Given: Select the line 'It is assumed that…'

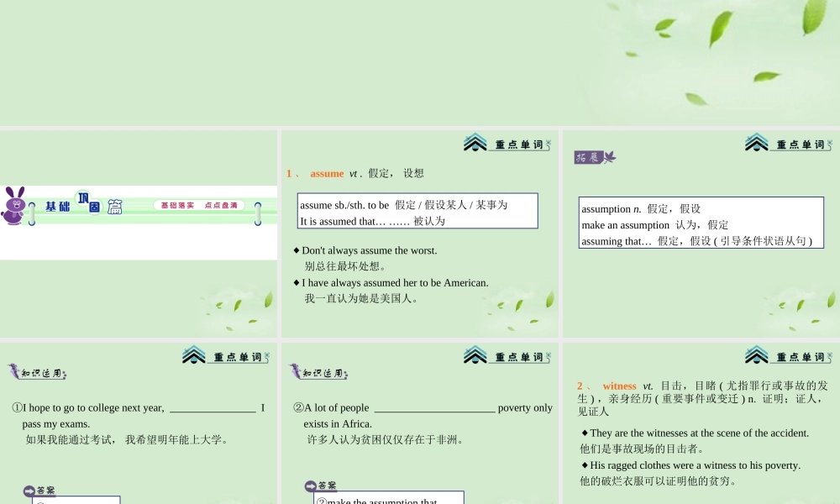Looking at the screenshot, I should [x=372, y=221].
